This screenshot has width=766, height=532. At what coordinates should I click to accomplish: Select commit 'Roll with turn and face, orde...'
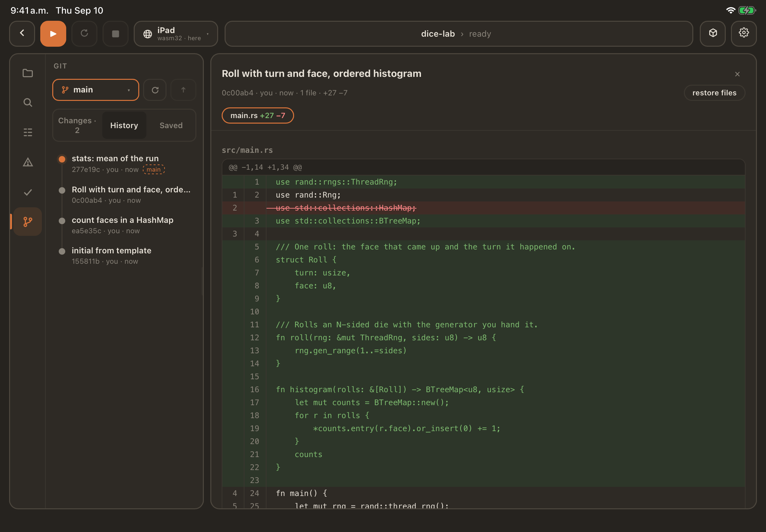coord(124,195)
